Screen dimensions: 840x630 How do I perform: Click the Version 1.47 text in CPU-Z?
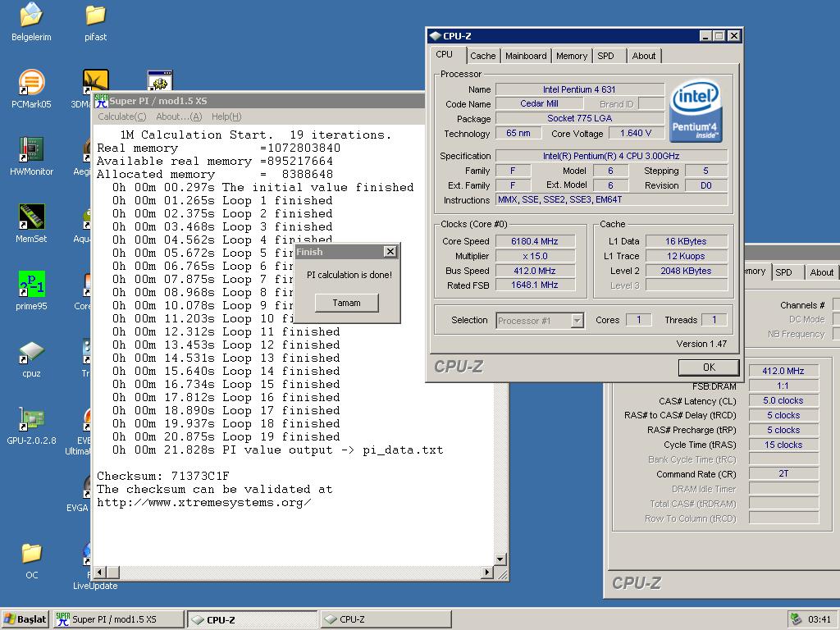point(701,344)
